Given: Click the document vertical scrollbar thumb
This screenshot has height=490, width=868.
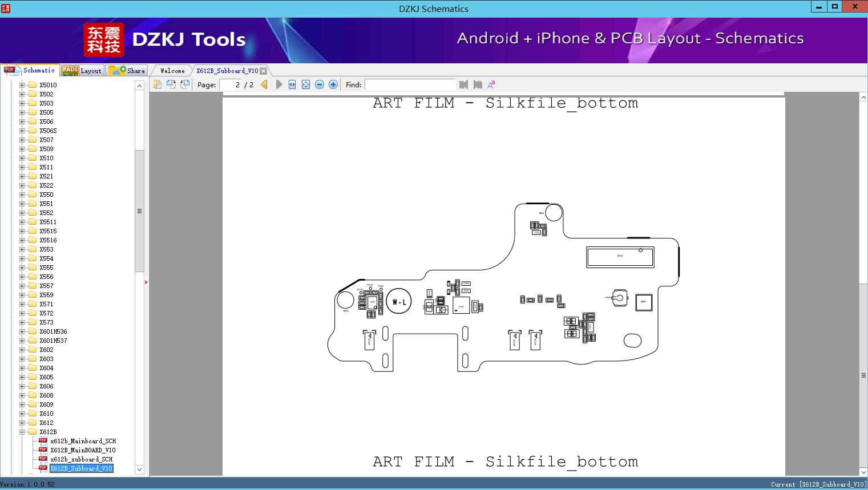Looking at the screenshot, I should 863,375.
